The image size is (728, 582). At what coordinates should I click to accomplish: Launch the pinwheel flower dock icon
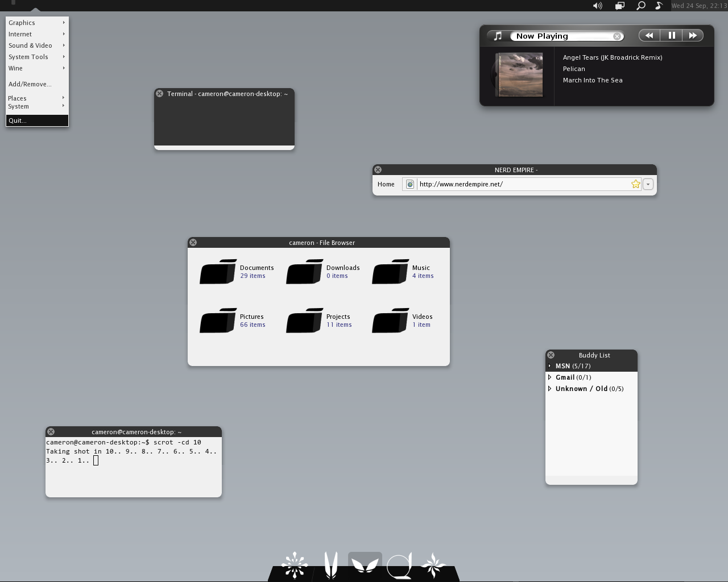pos(433,566)
